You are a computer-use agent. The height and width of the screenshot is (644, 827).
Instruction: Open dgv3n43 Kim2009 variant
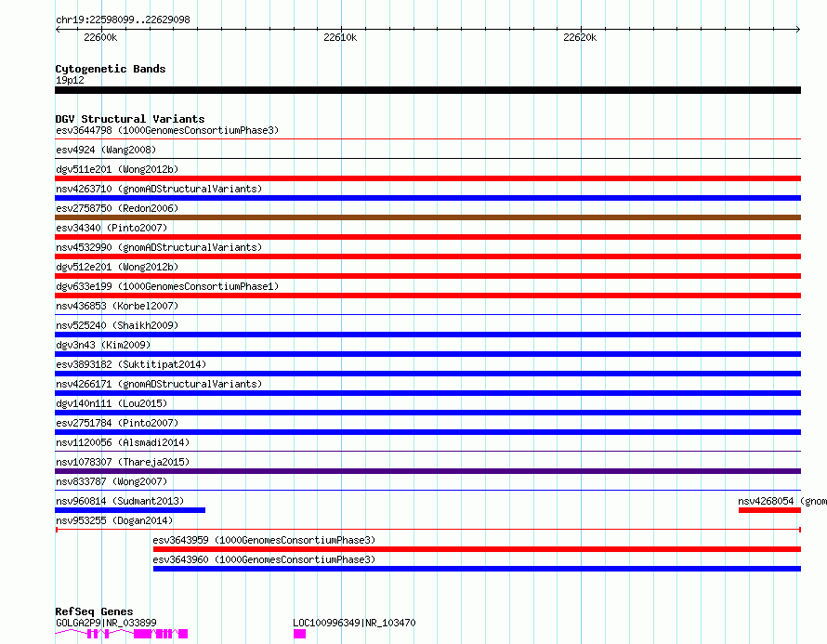[103, 345]
